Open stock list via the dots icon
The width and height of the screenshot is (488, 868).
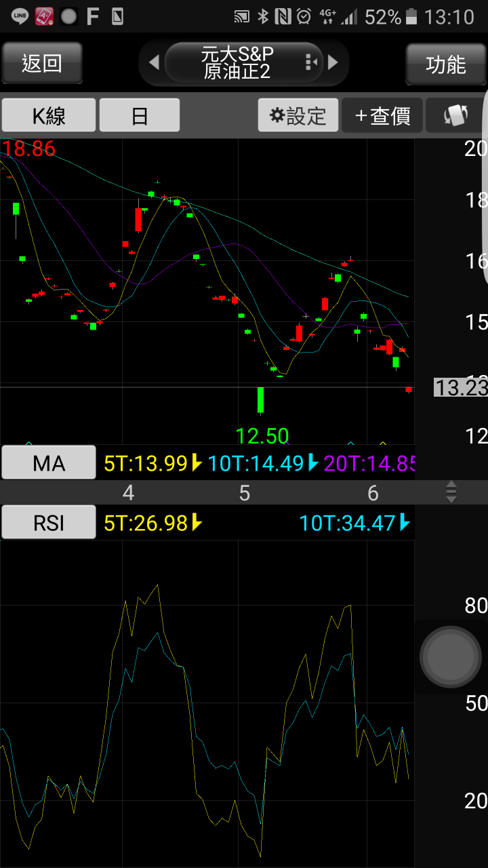point(311,63)
